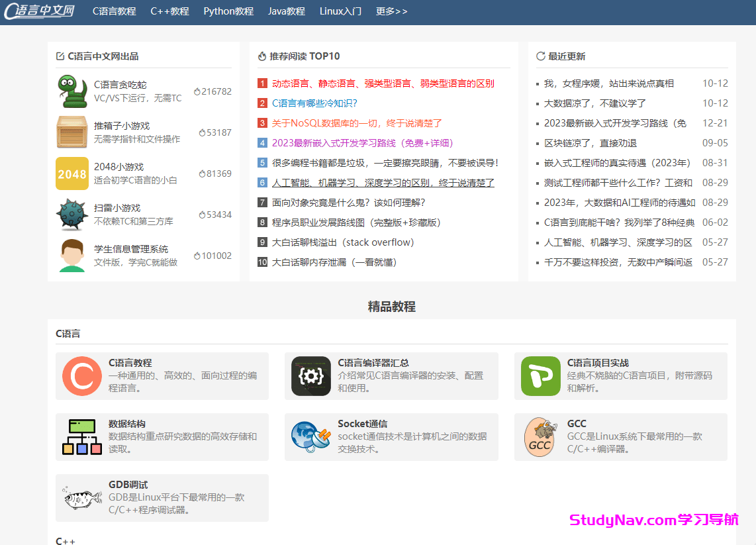Click the student avatar icon for 学生信息管理系统

tap(71, 256)
